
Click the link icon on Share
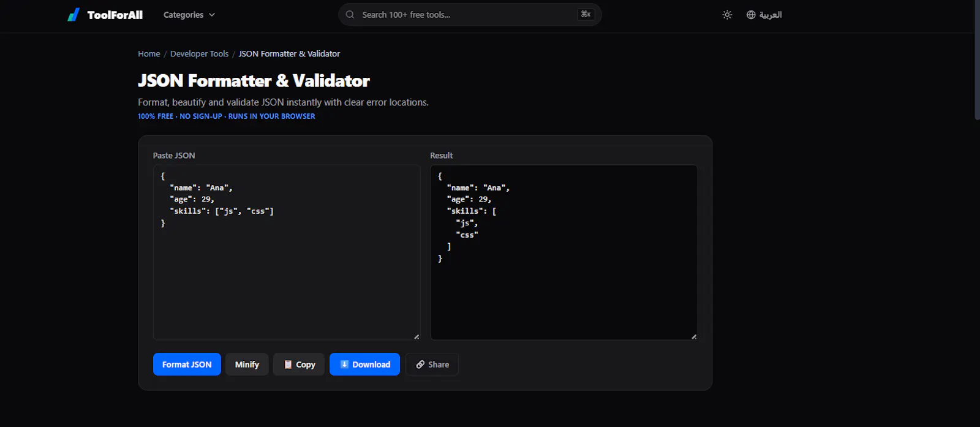[420, 365]
